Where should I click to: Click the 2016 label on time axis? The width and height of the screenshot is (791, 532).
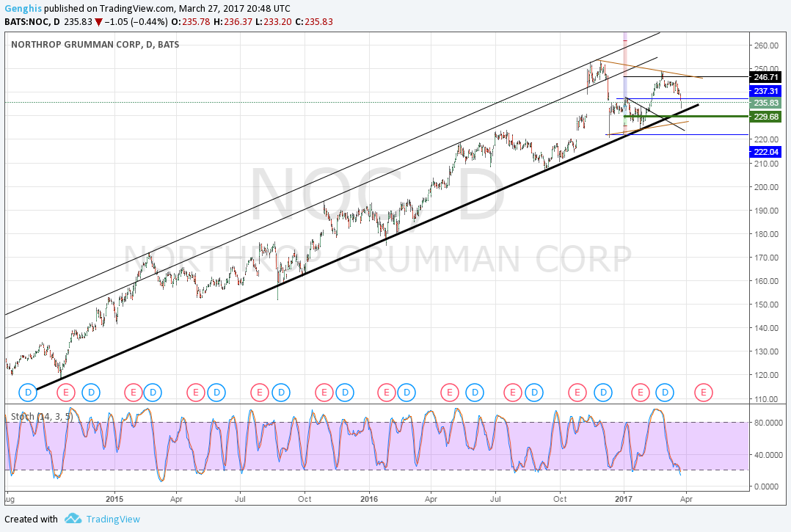pos(369,499)
